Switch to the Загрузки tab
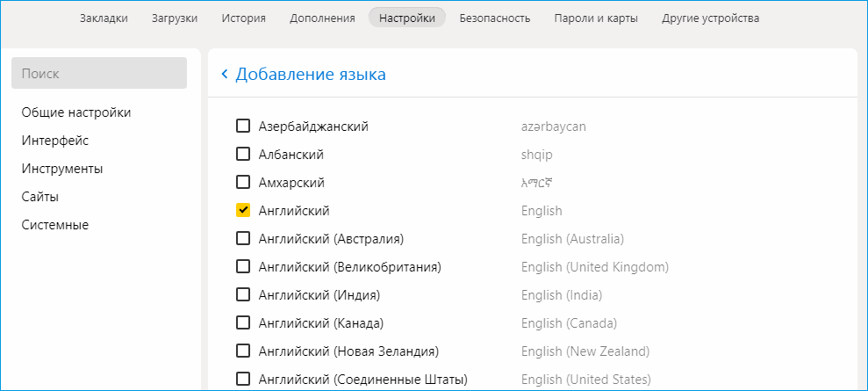The height and width of the screenshot is (391, 868). [x=174, y=18]
